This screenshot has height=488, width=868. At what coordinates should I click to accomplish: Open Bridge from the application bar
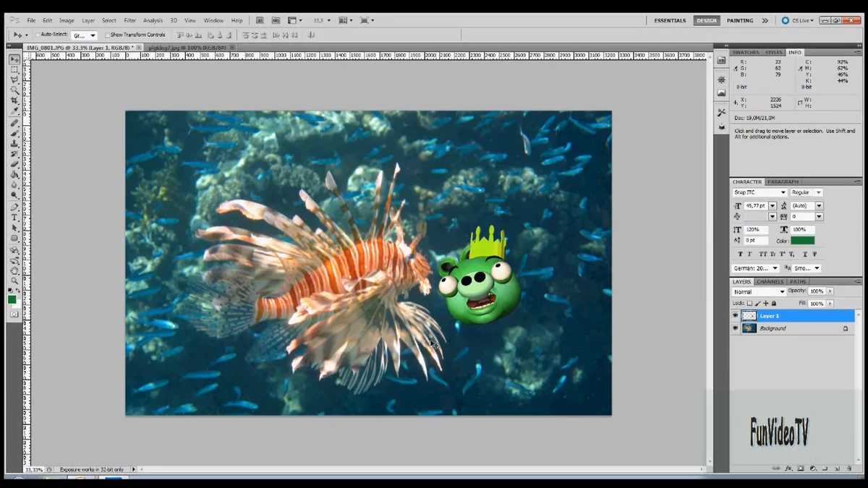click(260, 20)
